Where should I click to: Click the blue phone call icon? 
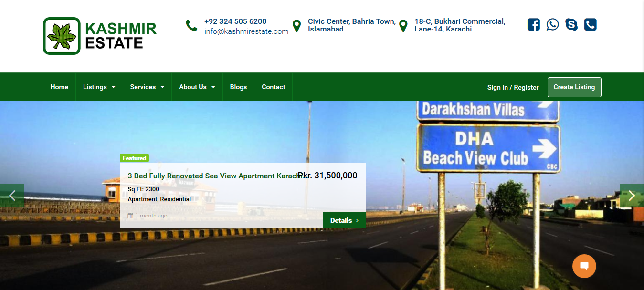(591, 24)
